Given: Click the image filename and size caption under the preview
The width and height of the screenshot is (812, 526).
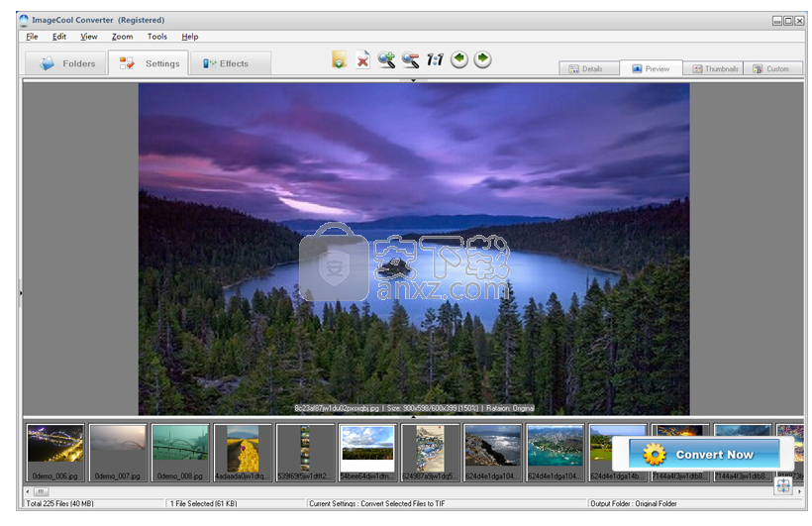Looking at the screenshot, I should (x=414, y=408).
